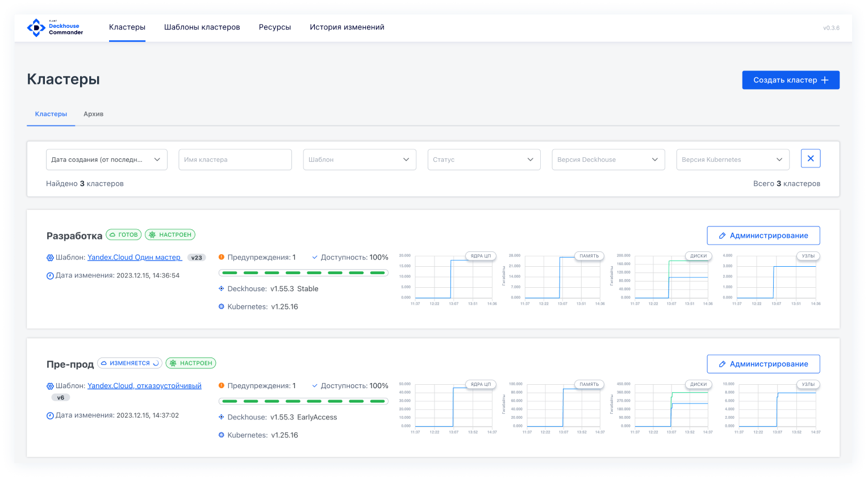This screenshot has width=868, height=479.
Task: Open УЗЛЫ chart of Пре-прод cluster
Action: tap(771, 407)
